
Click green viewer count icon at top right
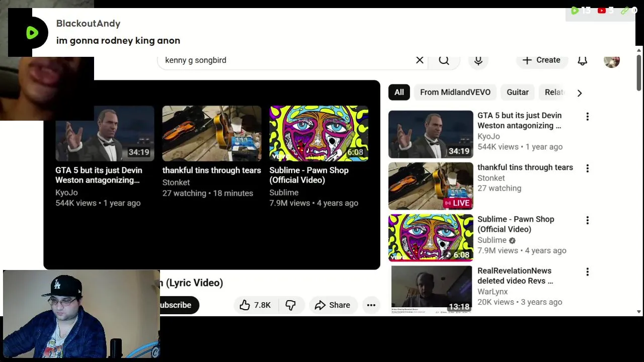click(x=575, y=10)
